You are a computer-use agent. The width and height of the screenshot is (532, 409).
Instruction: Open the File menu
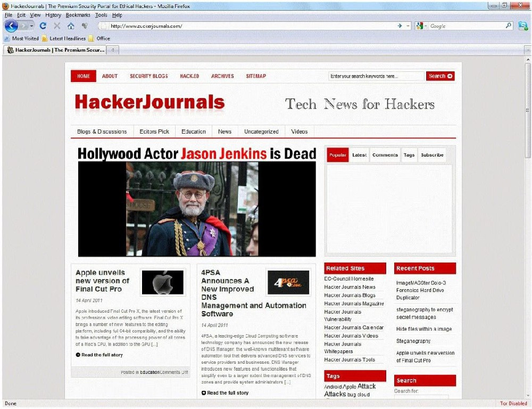pyautogui.click(x=9, y=15)
